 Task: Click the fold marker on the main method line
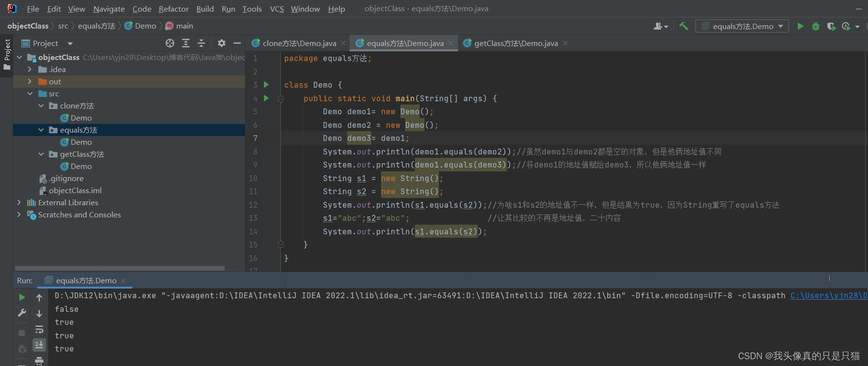281,99
